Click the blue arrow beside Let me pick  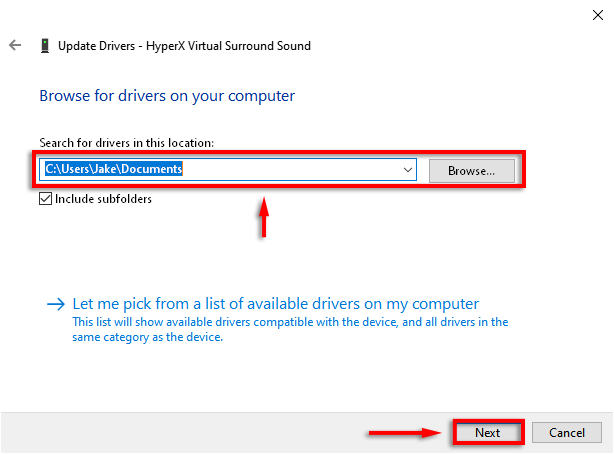(56, 304)
